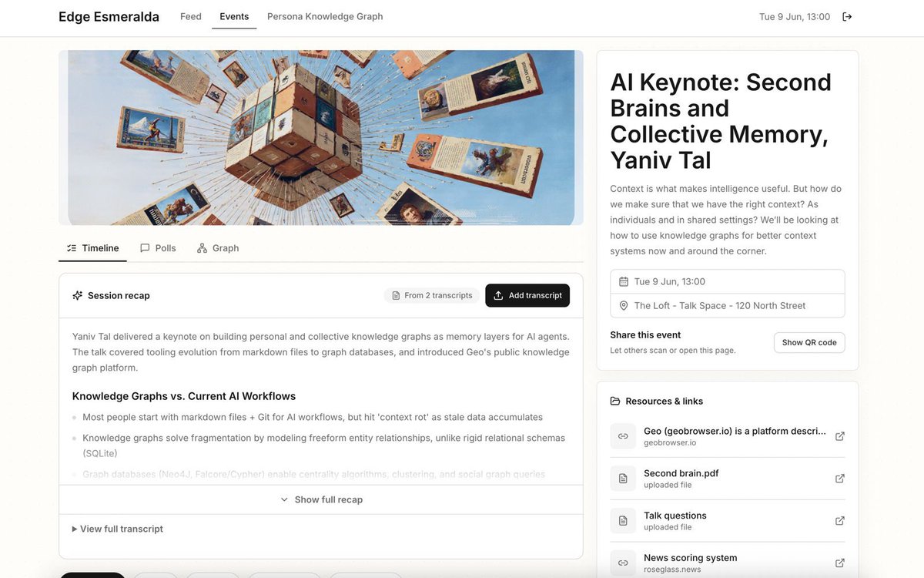The width and height of the screenshot is (924, 578).
Task: Click the logout icon next to date
Action: pos(847,17)
